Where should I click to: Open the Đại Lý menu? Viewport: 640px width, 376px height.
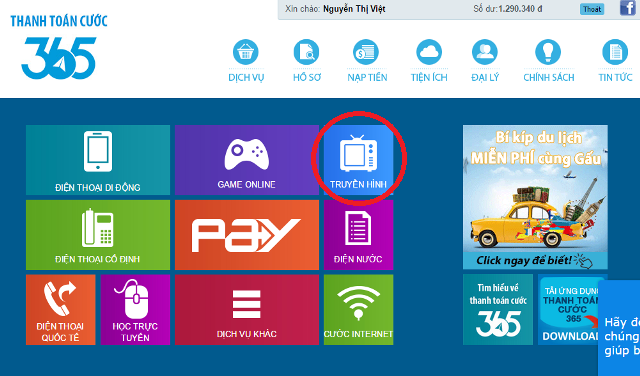(485, 61)
